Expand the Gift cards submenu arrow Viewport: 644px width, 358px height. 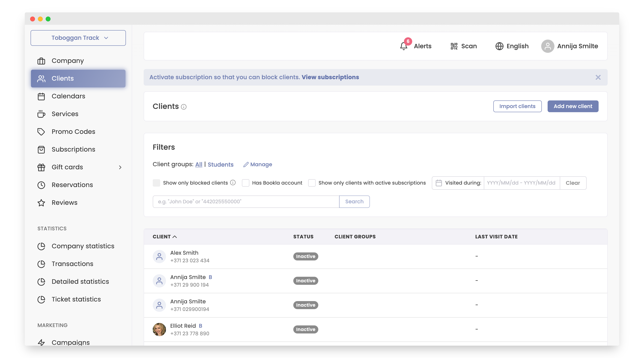tap(120, 167)
